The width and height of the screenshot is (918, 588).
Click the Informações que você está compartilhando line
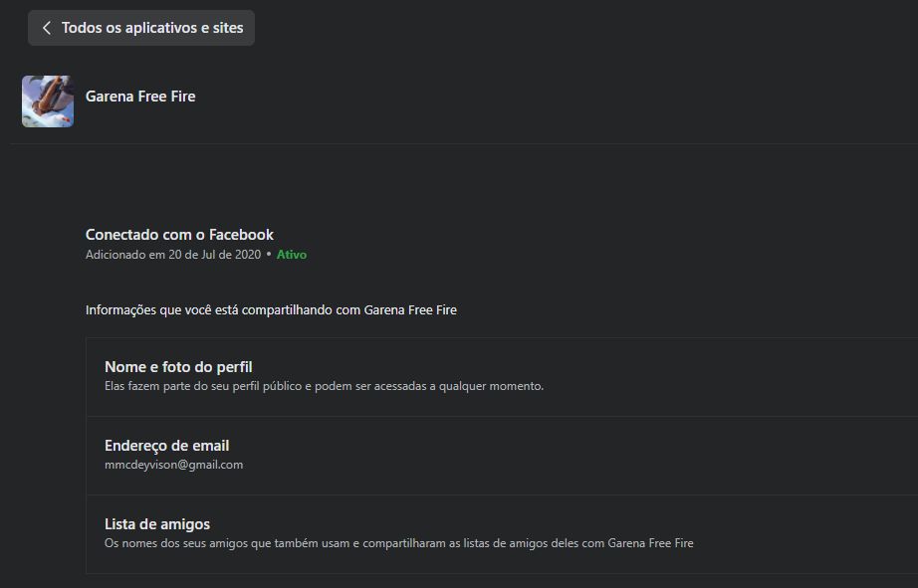tap(271, 310)
